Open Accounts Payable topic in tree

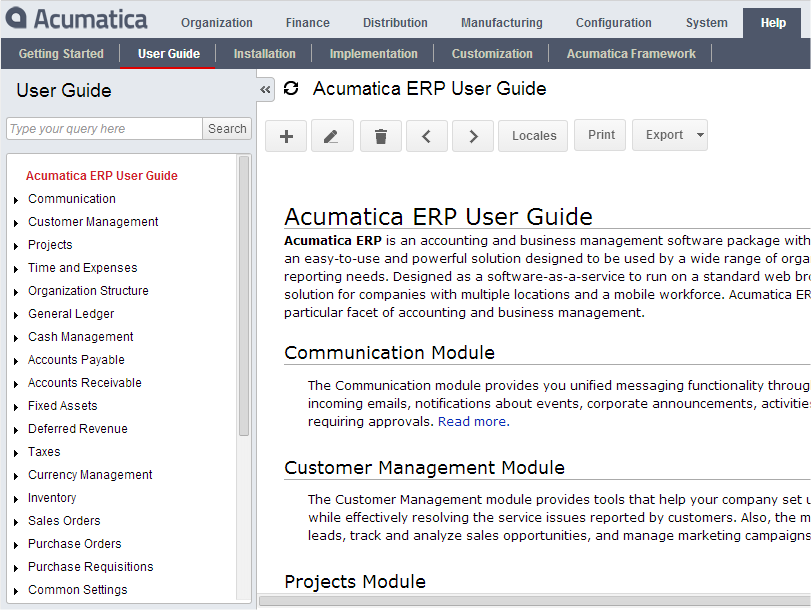click(76, 360)
